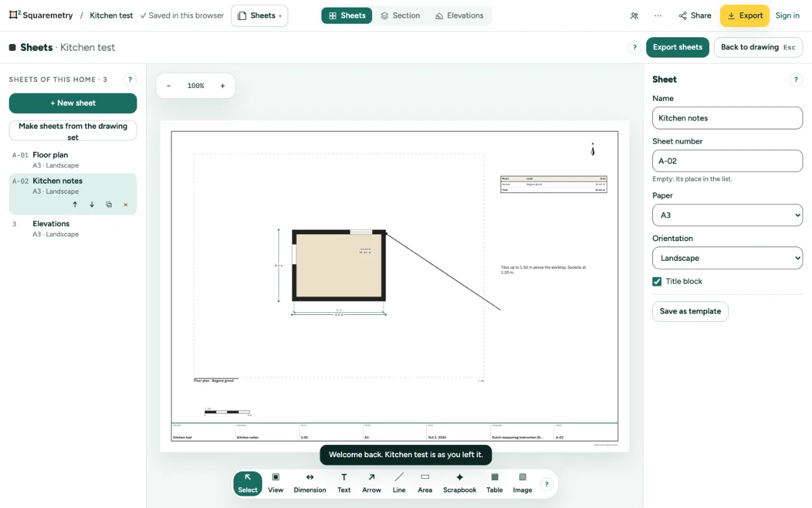Duplicate the Kitchen notes sheet

pyautogui.click(x=109, y=205)
